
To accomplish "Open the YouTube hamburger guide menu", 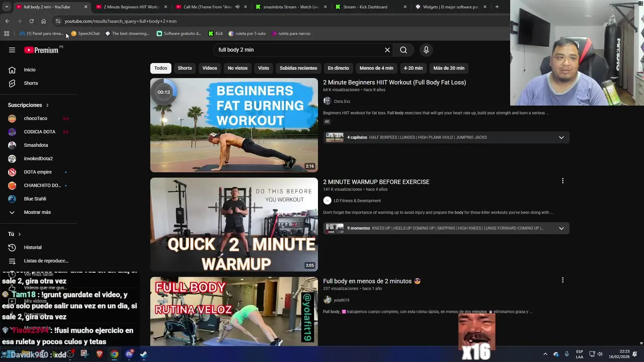I will 12,50.
